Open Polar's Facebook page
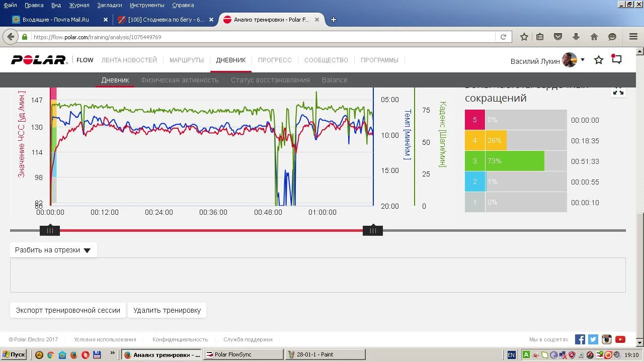This screenshot has height=362, width=644. pyautogui.click(x=580, y=339)
